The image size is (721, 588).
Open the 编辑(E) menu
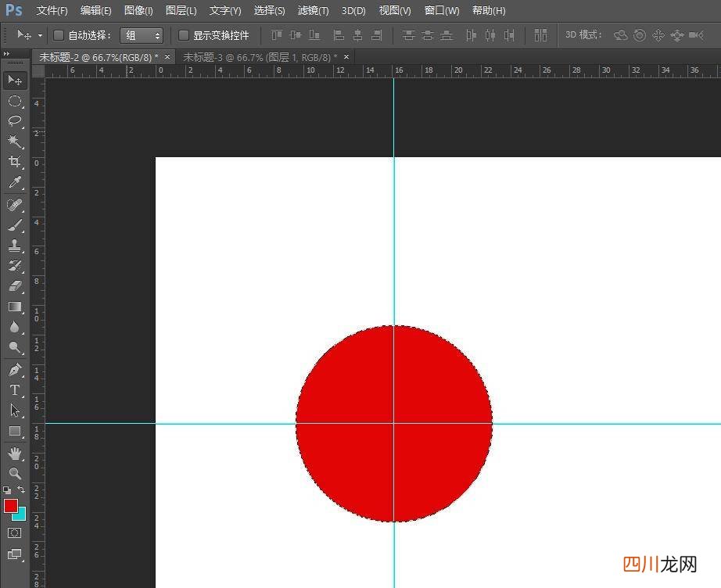95,11
